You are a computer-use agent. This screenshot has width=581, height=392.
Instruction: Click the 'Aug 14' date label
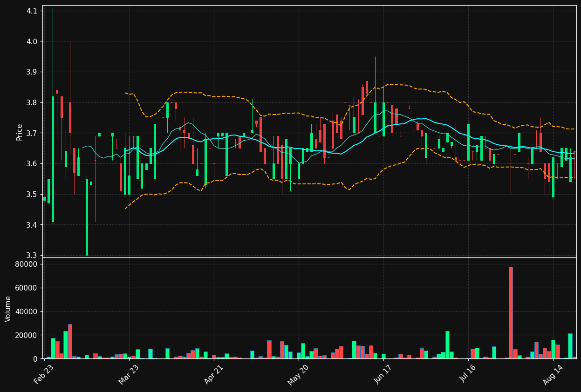click(x=554, y=375)
